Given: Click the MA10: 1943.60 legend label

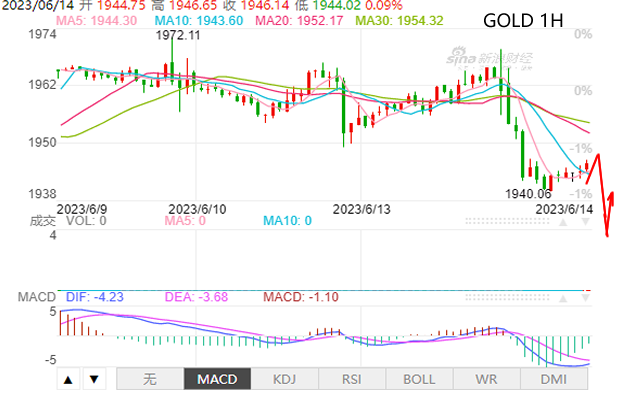Looking at the screenshot, I should tap(198, 21).
